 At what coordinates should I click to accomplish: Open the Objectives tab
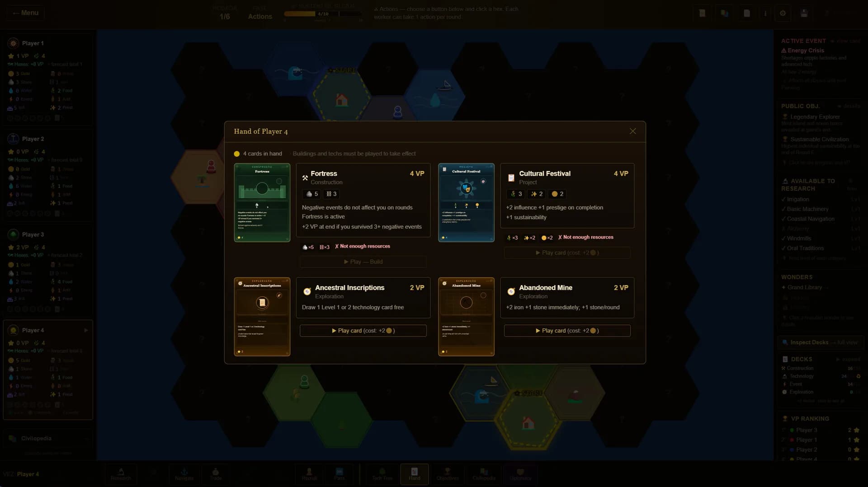tap(448, 474)
